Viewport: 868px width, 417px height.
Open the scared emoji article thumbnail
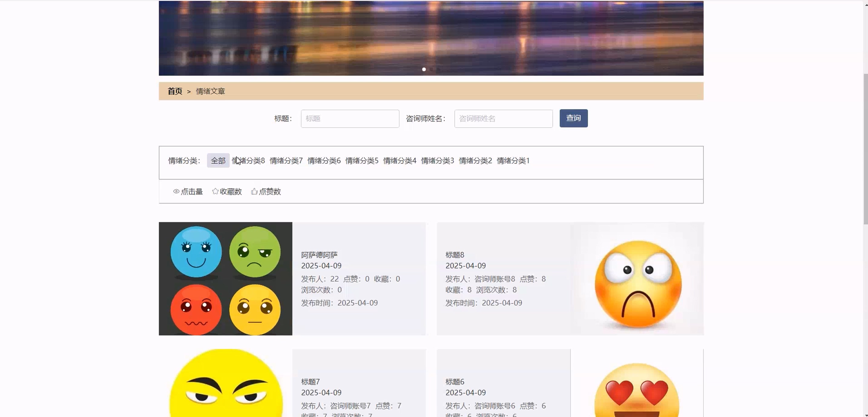click(x=637, y=278)
